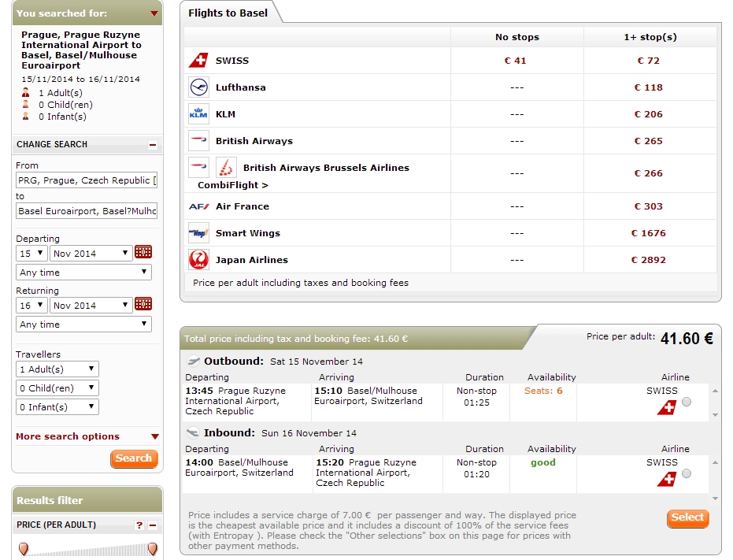Click the Adult person icon in search summary

(x=26, y=92)
